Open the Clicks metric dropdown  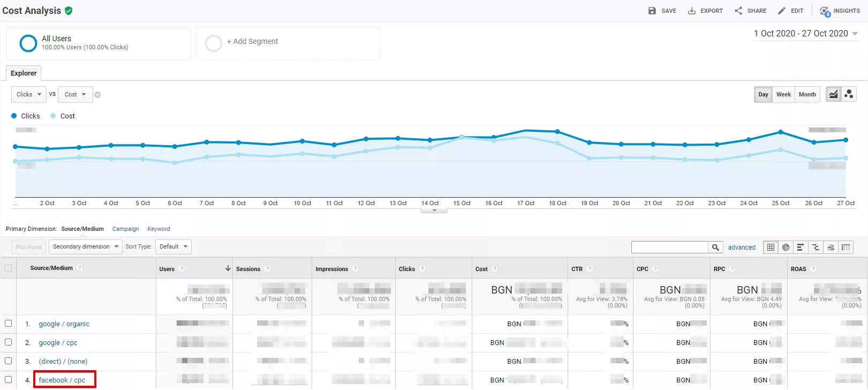pyautogui.click(x=29, y=94)
